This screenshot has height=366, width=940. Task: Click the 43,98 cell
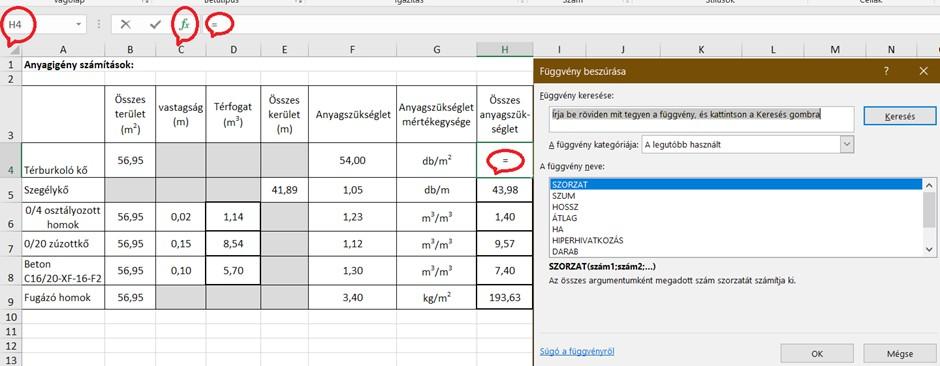tap(505, 190)
